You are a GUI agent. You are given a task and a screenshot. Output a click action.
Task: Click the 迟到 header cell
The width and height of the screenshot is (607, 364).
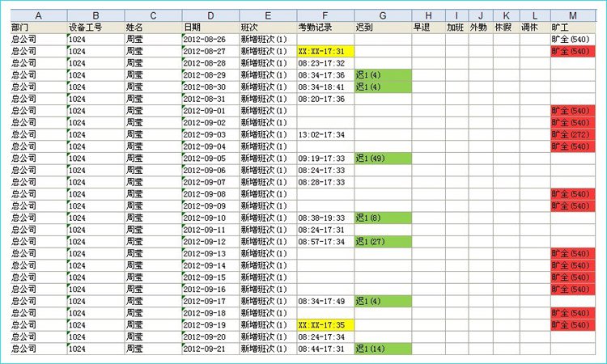383,27
